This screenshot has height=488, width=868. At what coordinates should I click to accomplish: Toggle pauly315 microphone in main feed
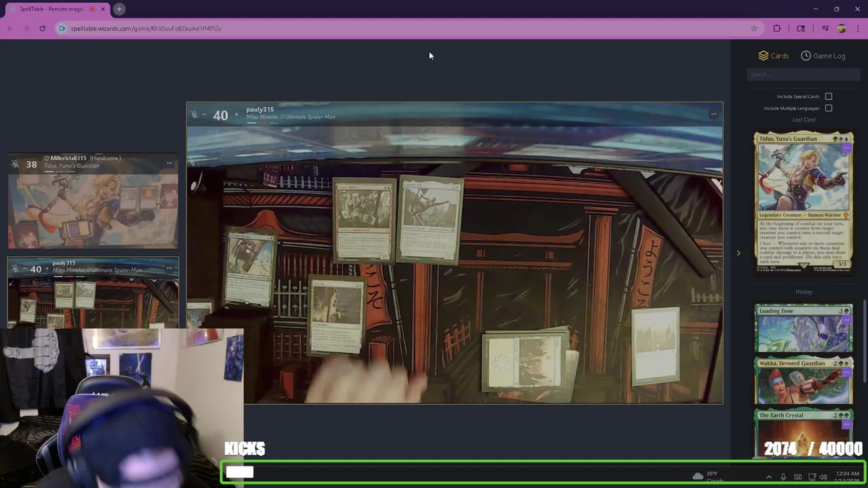(194, 115)
